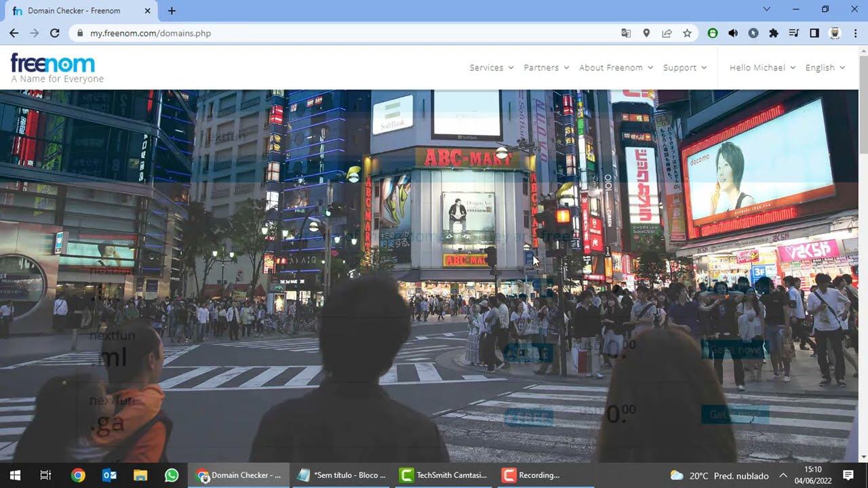Bookmark this page with the star icon
This screenshot has height=488, width=868.
(x=687, y=33)
